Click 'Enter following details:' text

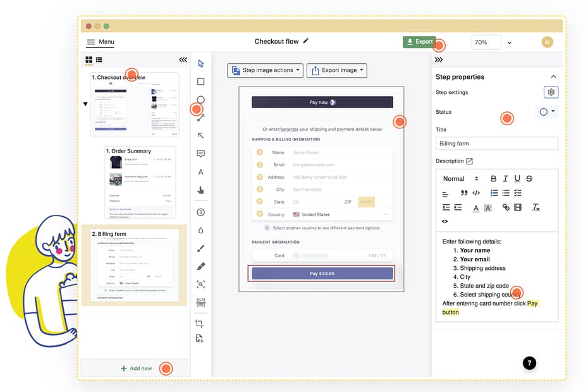pos(472,242)
